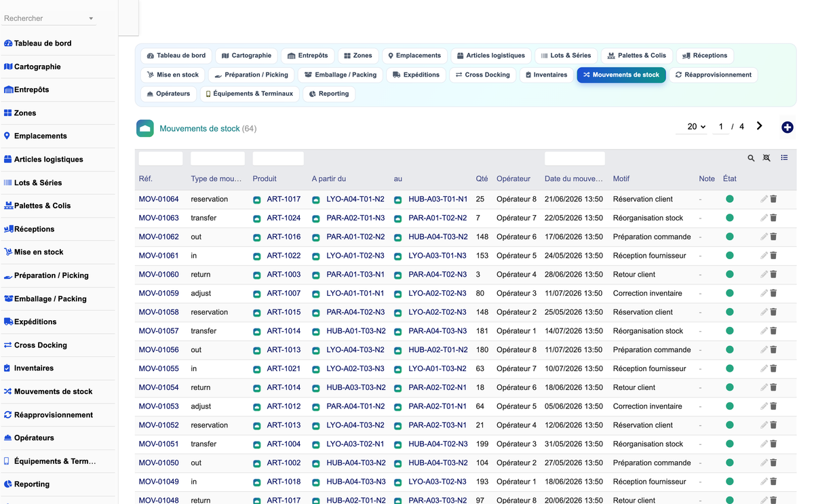Edit movement MOV-01052 using pencil icon
This screenshot has height=504, width=814.
pyautogui.click(x=764, y=425)
